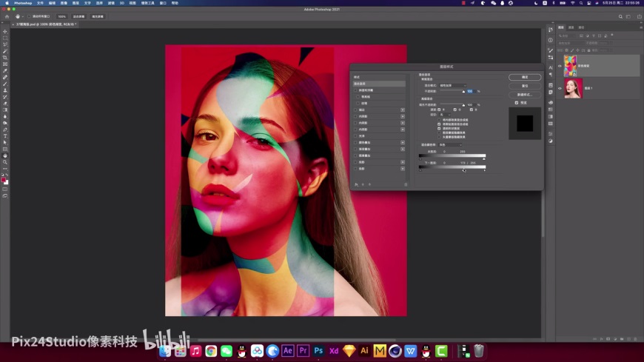Screen dimensions: 644x362
Task: Select the Crop tool
Action: point(5,57)
